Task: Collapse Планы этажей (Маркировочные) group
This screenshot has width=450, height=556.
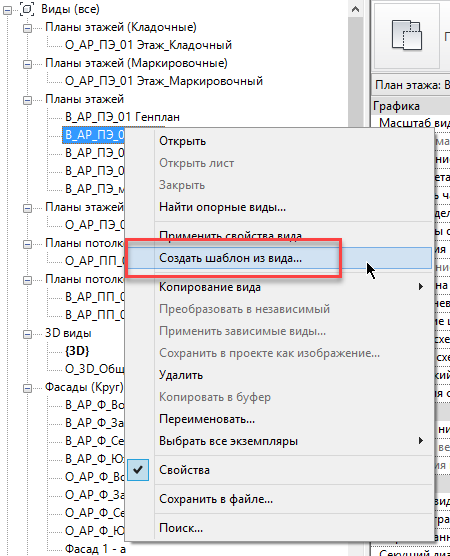Action: pos(27,65)
